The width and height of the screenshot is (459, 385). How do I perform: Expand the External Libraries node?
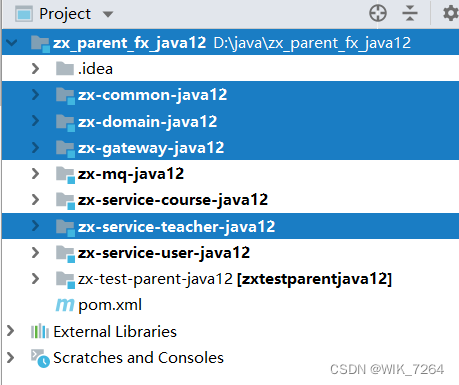click(x=11, y=331)
